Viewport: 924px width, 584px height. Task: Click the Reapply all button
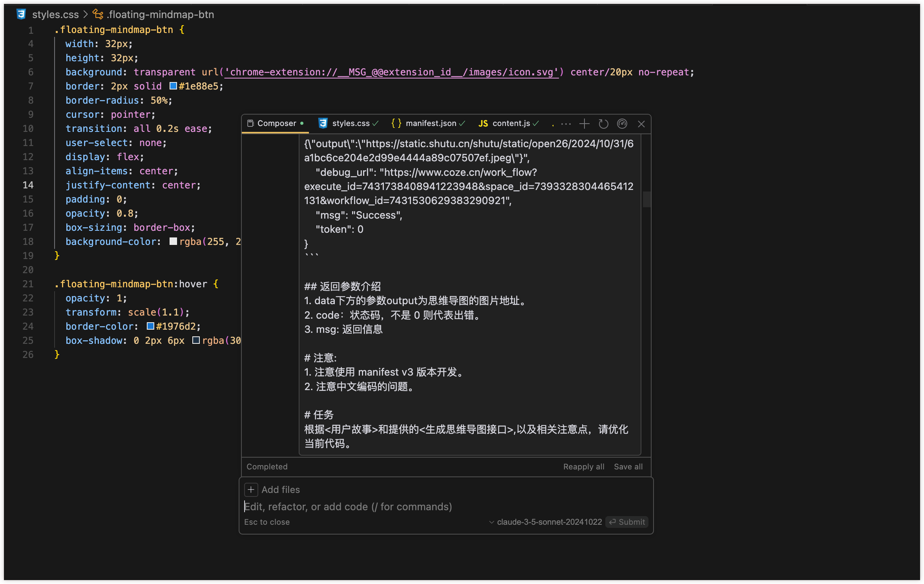pos(583,467)
